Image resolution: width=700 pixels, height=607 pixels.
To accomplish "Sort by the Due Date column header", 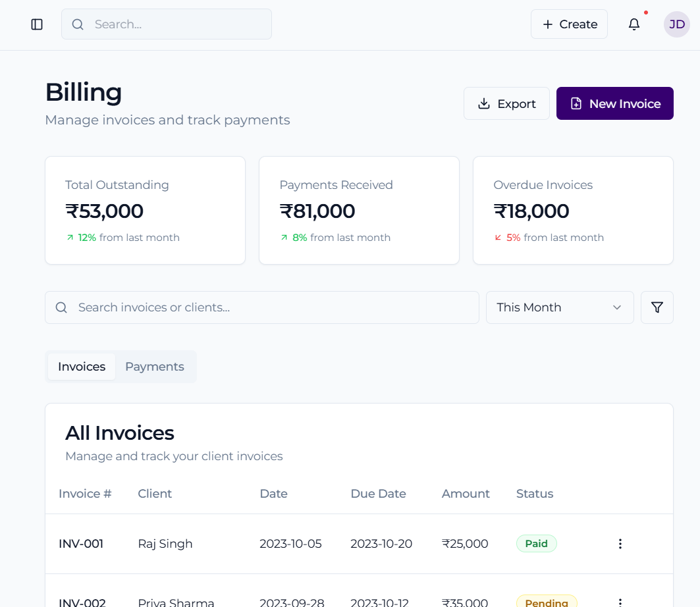I will coord(378,494).
